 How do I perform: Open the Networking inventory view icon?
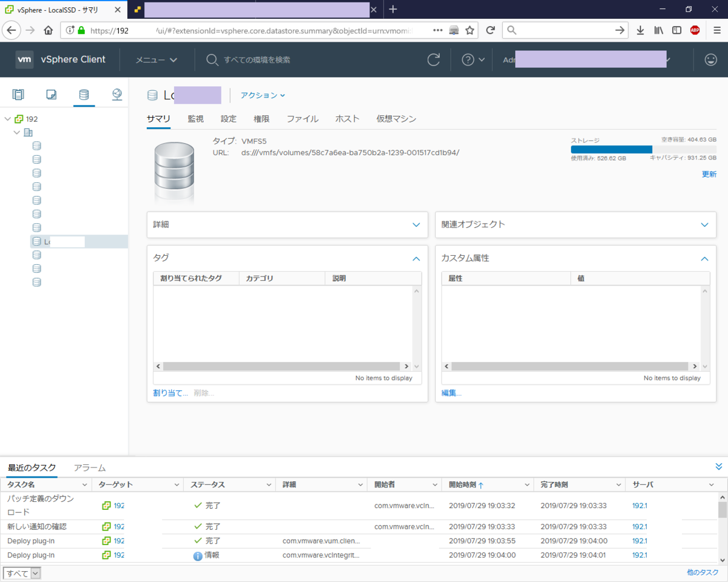pos(117,95)
